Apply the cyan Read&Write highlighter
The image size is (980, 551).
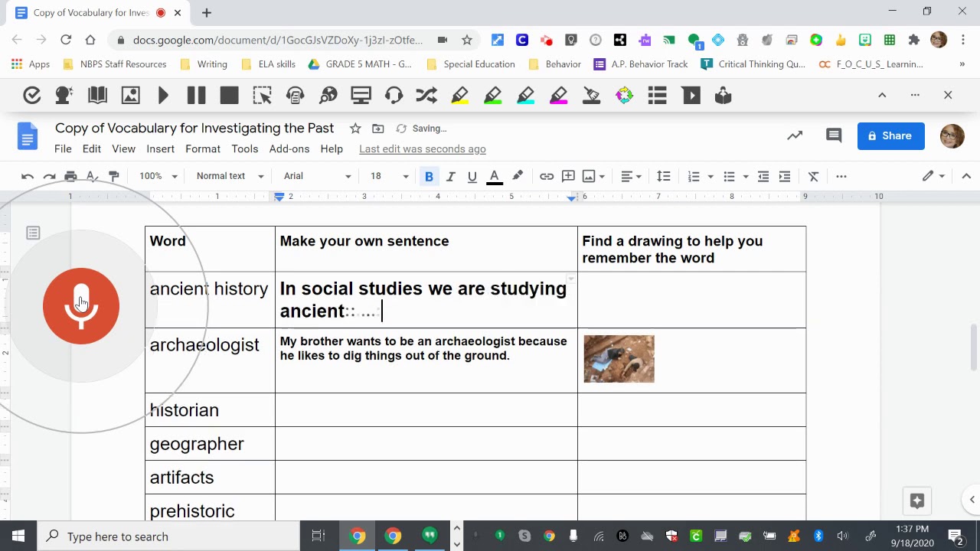525,96
